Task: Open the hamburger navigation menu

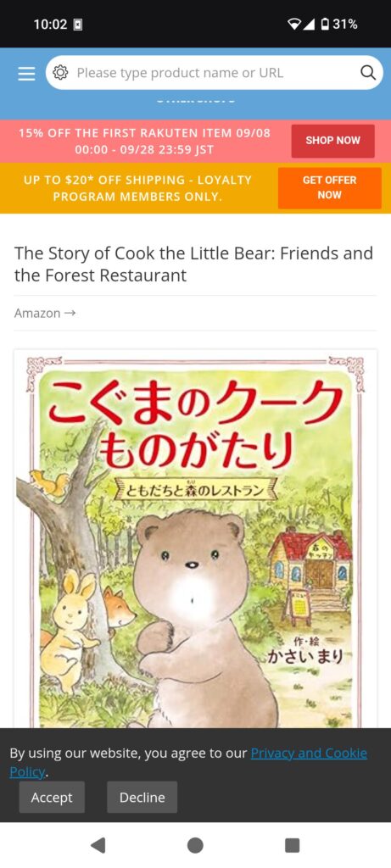Action: (26, 73)
